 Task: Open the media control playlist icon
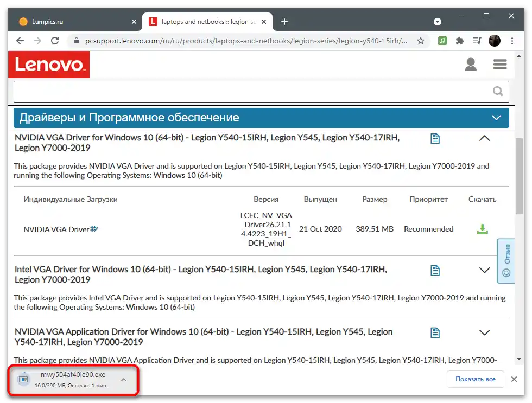point(477,41)
